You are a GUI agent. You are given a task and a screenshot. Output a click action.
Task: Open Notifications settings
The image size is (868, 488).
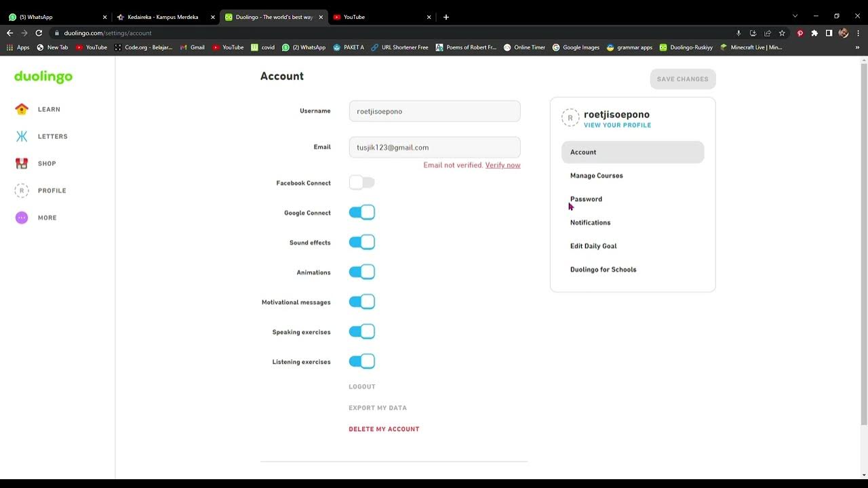(x=590, y=222)
